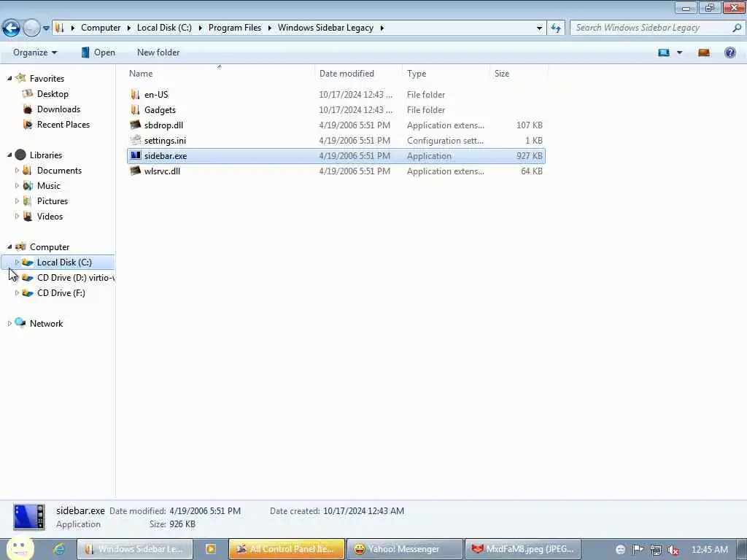This screenshot has width=747, height=560.
Task: Sort by the Type column header
Action: point(446,74)
